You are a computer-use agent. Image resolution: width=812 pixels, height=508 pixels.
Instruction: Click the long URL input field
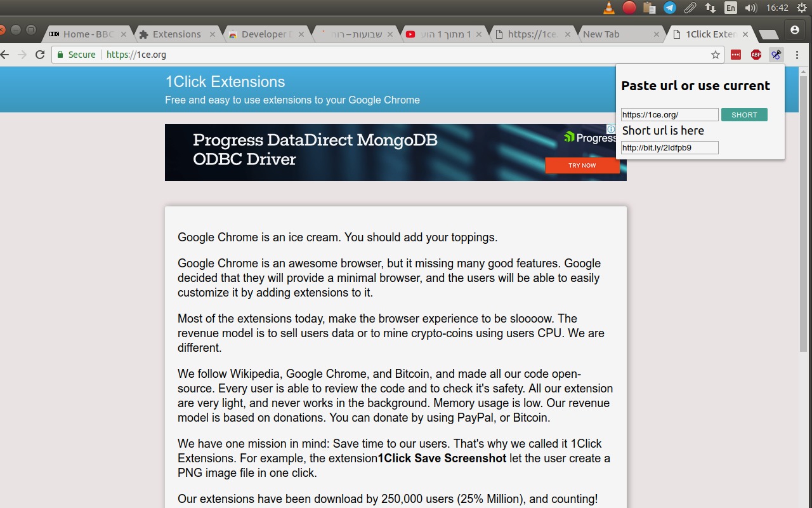point(669,115)
